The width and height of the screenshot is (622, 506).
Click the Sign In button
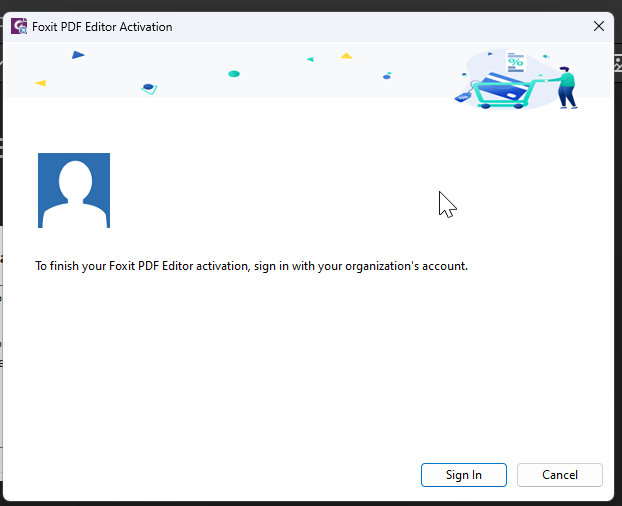click(463, 475)
